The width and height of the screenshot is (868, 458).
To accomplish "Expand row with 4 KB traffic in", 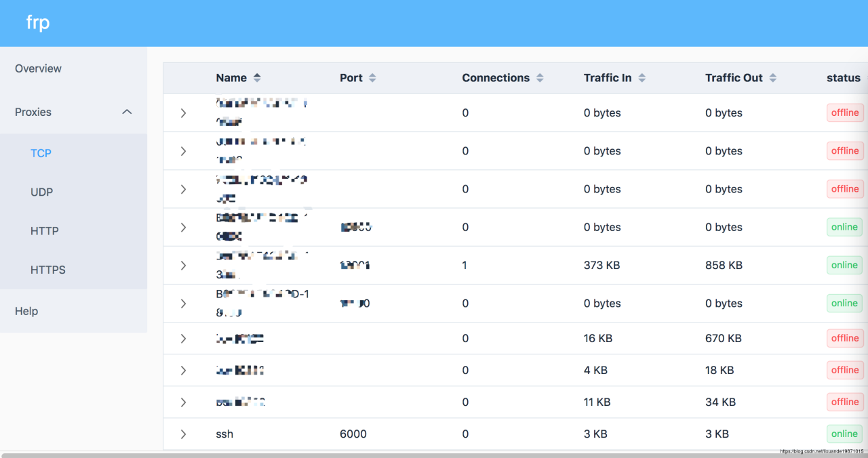I will [183, 371].
